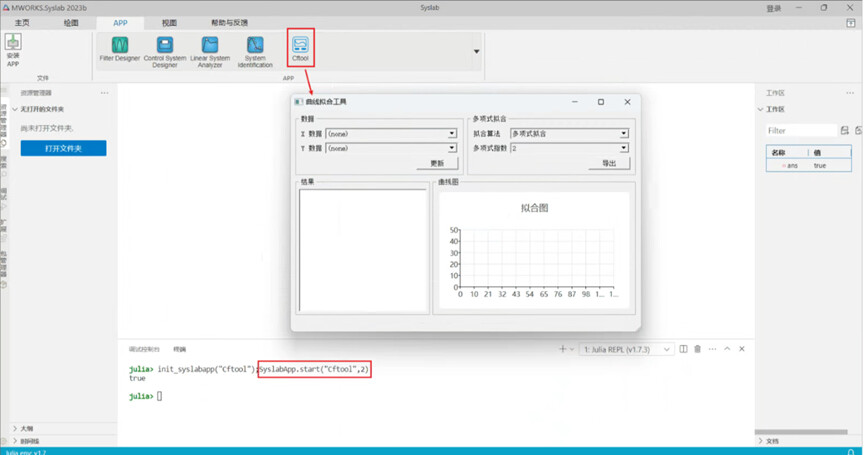This screenshot has height=455, width=864.
Task: Click the 安装 APP install icon
Action: tap(13, 50)
